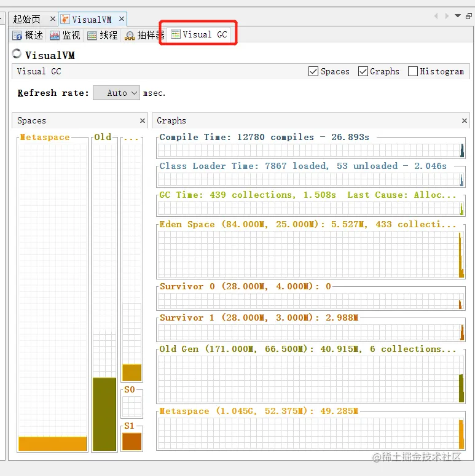Uncheck the Graphs checkbox
Viewport: 475px width, 476px height.
363,71
